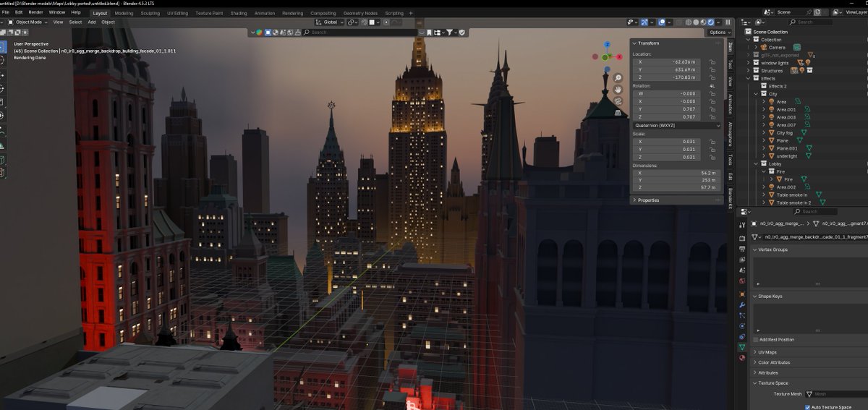This screenshot has height=410, width=868.
Task: Click the pause render preview icon
Action: pos(728,22)
